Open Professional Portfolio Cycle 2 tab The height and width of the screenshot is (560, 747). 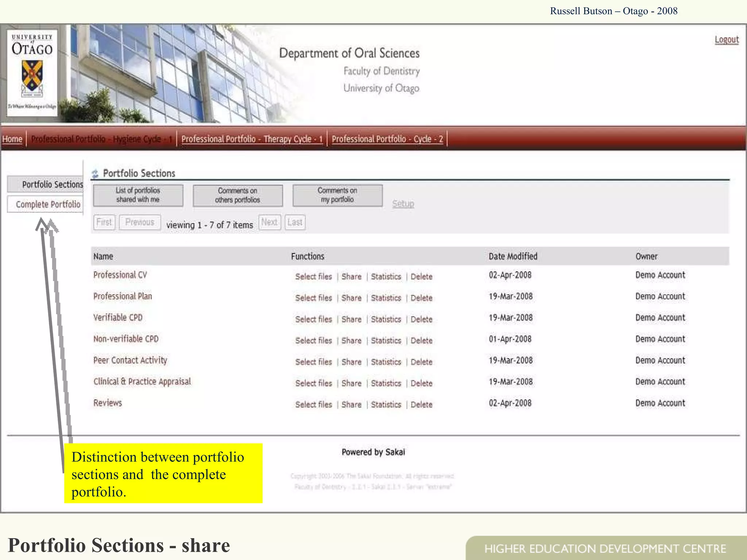(x=387, y=139)
